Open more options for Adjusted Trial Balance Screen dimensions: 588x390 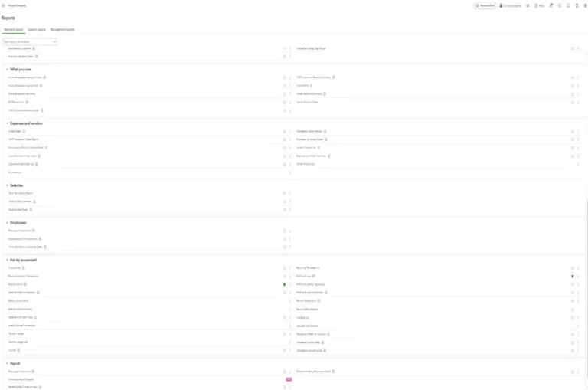578,326
